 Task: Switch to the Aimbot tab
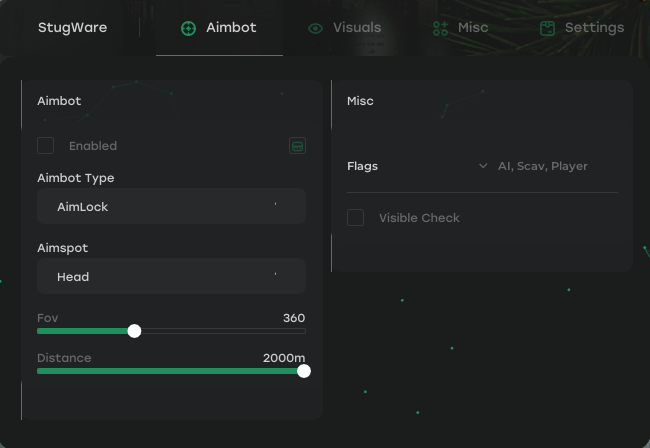point(219,28)
